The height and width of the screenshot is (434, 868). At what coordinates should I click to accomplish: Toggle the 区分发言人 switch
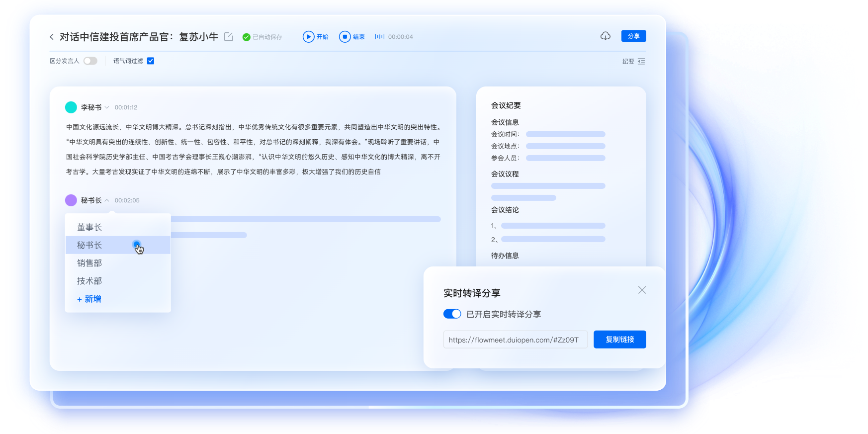coord(90,61)
